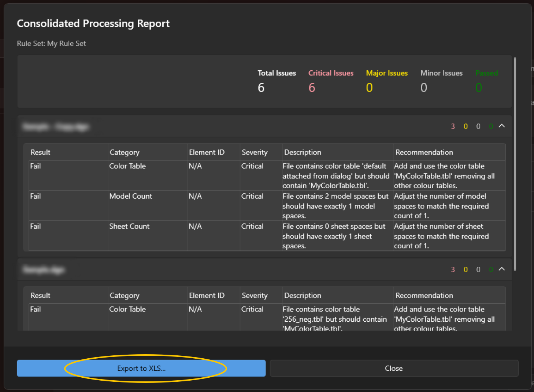Click Element ID header in first table
This screenshot has width=534, height=392.
tap(207, 152)
